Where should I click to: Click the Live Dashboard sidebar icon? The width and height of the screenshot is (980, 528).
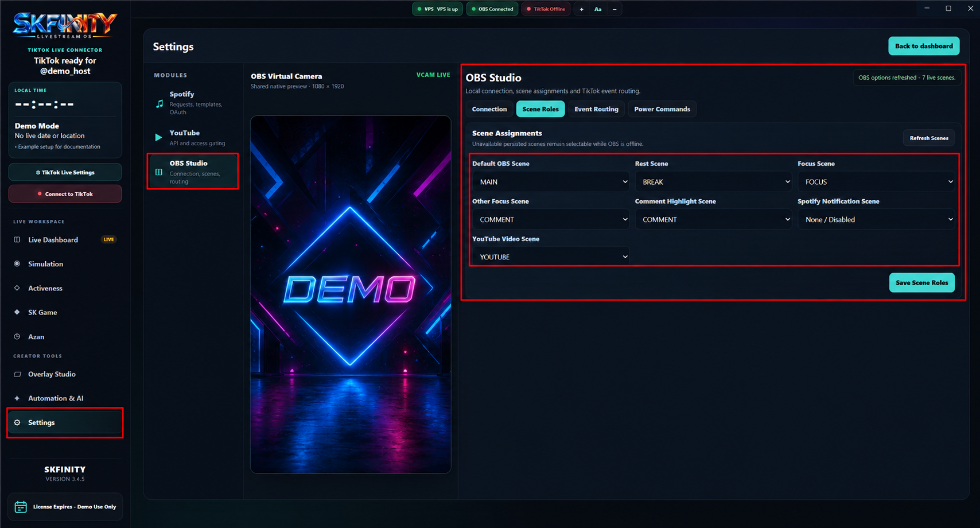pyautogui.click(x=17, y=239)
